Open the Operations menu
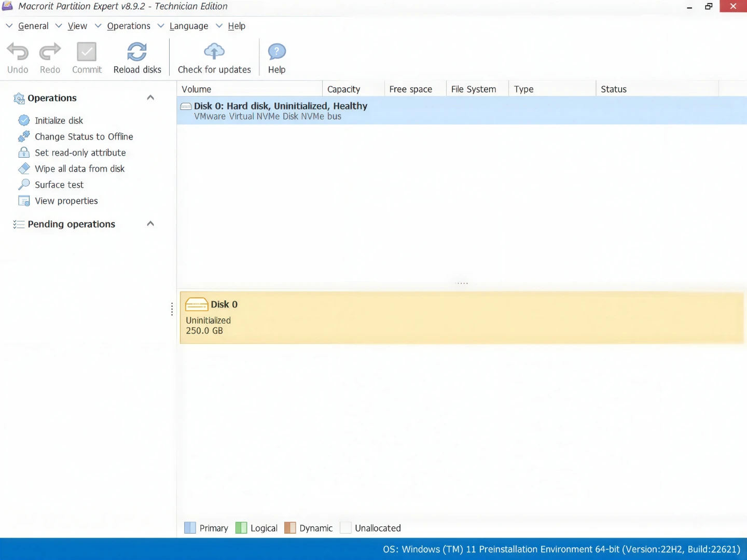Viewport: 747px width, 560px height. [x=129, y=26]
